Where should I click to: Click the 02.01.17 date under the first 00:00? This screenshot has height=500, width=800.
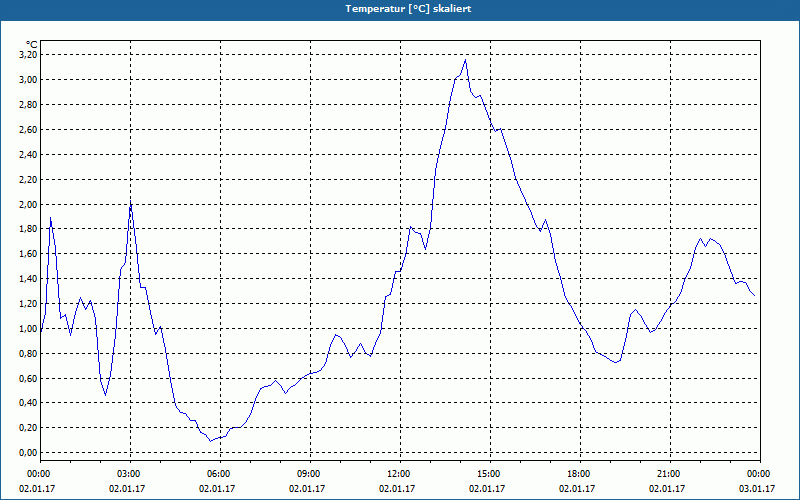tap(37, 489)
